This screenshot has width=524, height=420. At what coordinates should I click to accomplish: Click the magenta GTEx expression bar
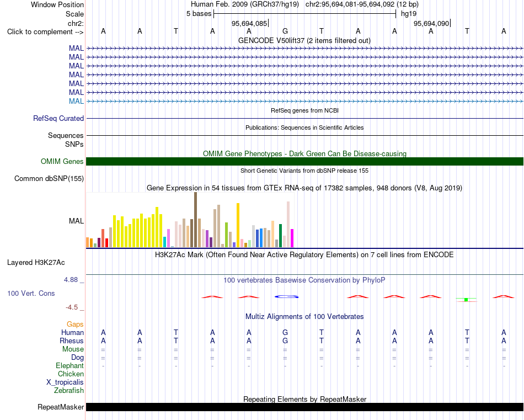click(292, 238)
